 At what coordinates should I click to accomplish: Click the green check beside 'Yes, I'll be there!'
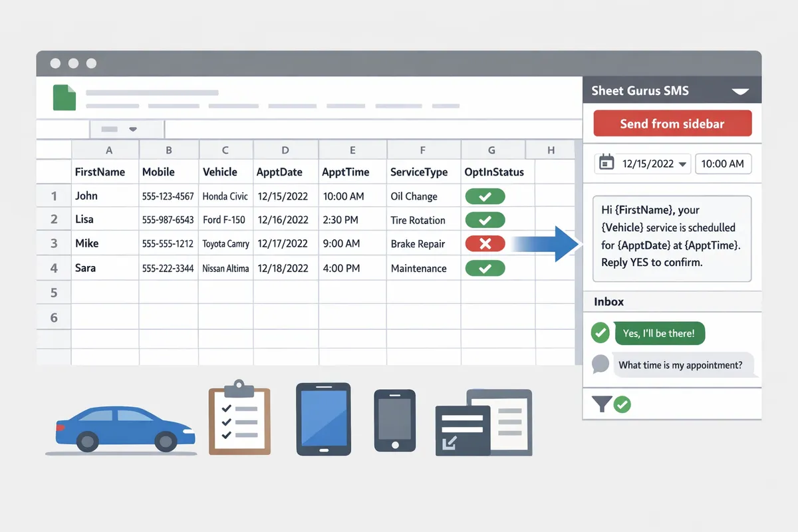coord(600,332)
